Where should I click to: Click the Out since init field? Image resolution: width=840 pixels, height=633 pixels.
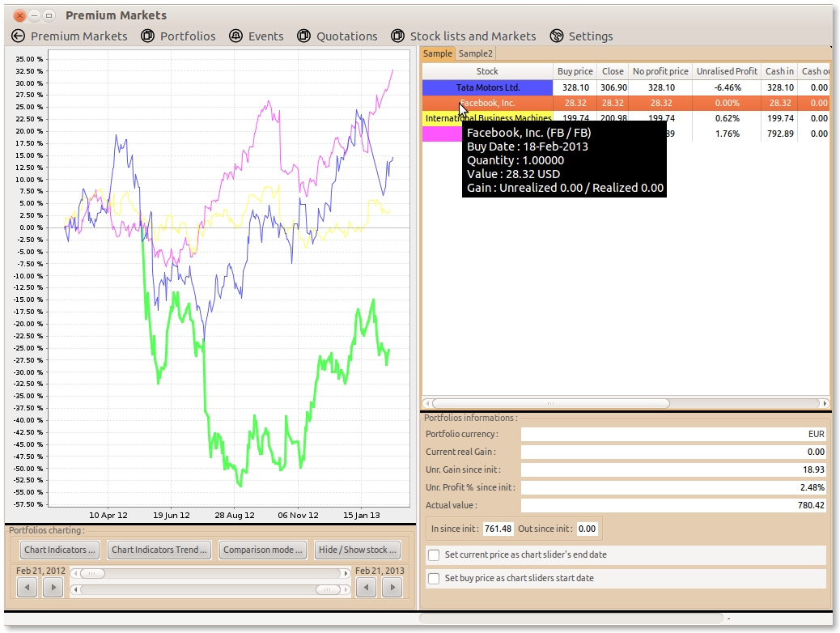coord(587,529)
